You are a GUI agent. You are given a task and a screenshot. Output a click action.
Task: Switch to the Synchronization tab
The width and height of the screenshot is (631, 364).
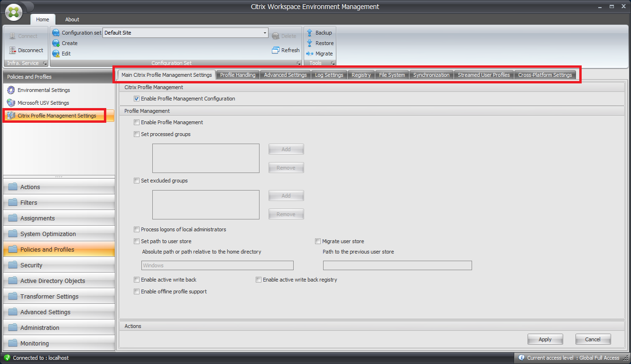click(431, 75)
